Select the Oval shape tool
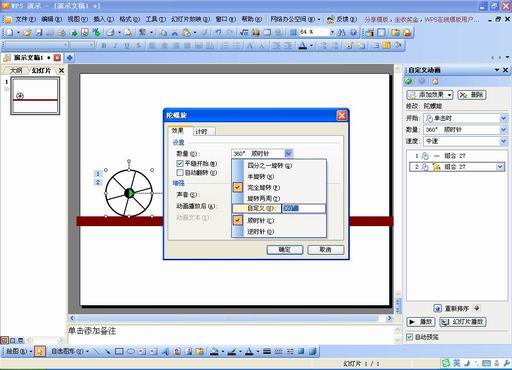512x370 pixels. [x=131, y=351]
